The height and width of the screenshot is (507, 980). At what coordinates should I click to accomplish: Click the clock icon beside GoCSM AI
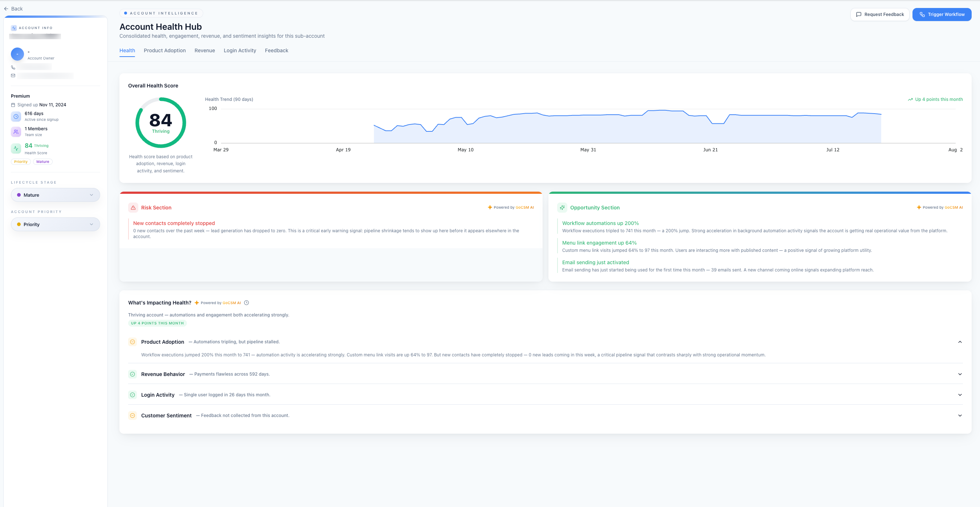tap(246, 303)
